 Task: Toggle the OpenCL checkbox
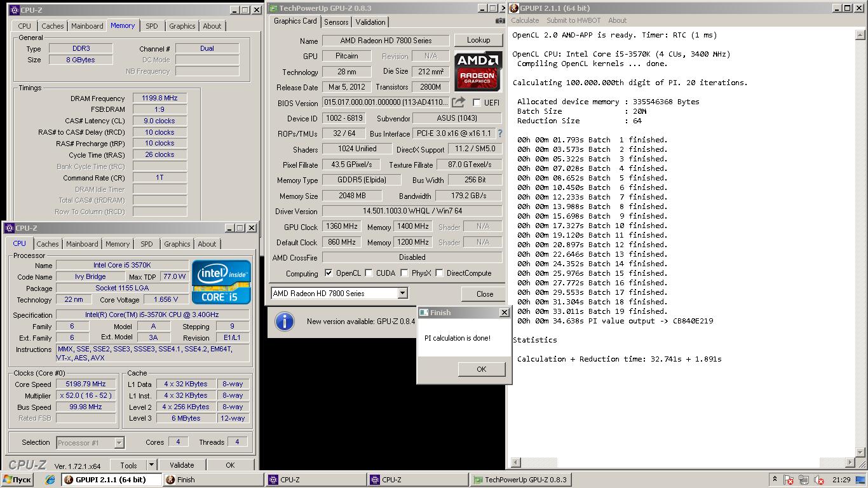click(x=329, y=273)
